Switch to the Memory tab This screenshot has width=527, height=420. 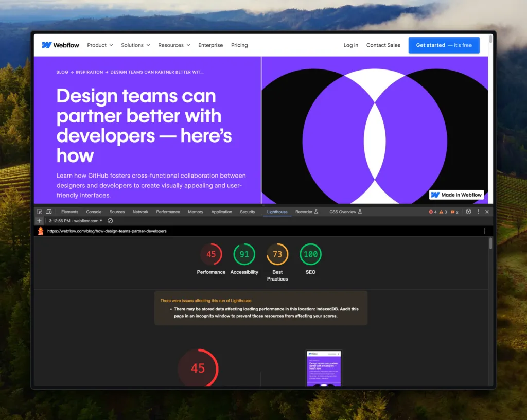[196, 212]
